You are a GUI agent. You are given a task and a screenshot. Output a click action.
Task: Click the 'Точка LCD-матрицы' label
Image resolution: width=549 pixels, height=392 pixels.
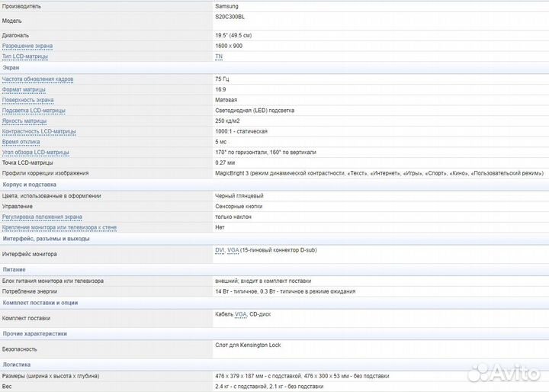pyautogui.click(x=27, y=163)
